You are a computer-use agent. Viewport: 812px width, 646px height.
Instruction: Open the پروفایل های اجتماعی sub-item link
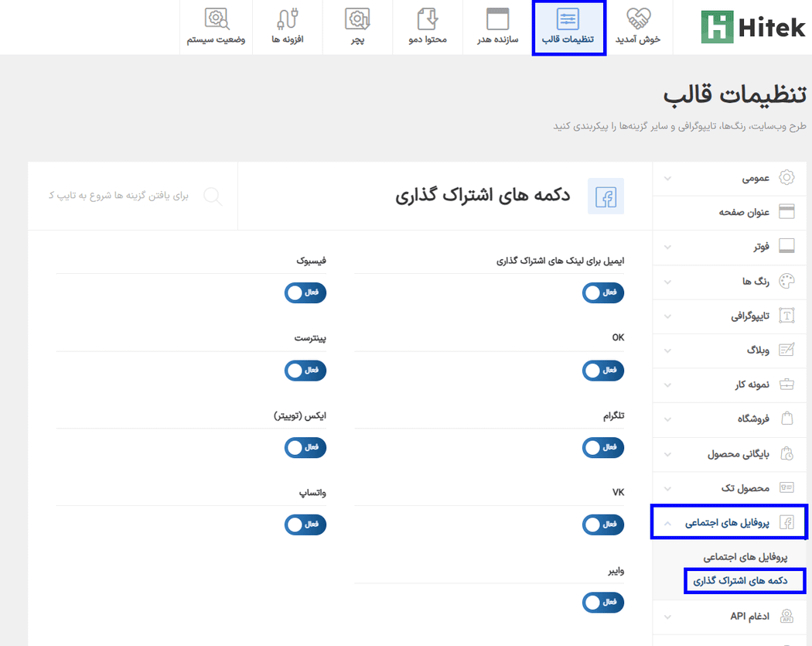click(745, 557)
